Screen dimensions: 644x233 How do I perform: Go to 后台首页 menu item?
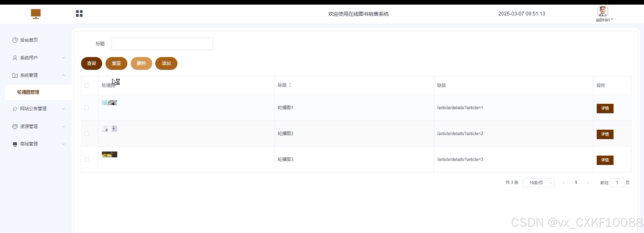[29, 40]
